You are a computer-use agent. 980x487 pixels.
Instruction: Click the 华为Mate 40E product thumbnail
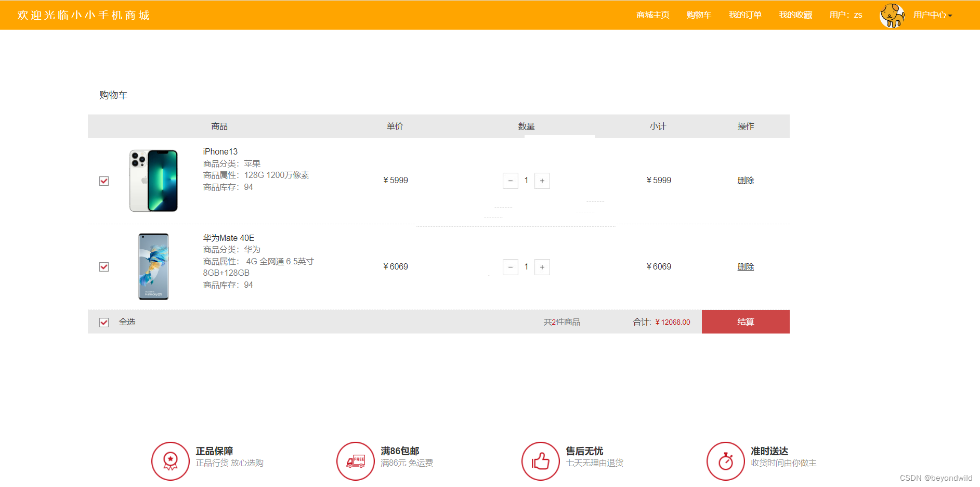pyautogui.click(x=153, y=266)
